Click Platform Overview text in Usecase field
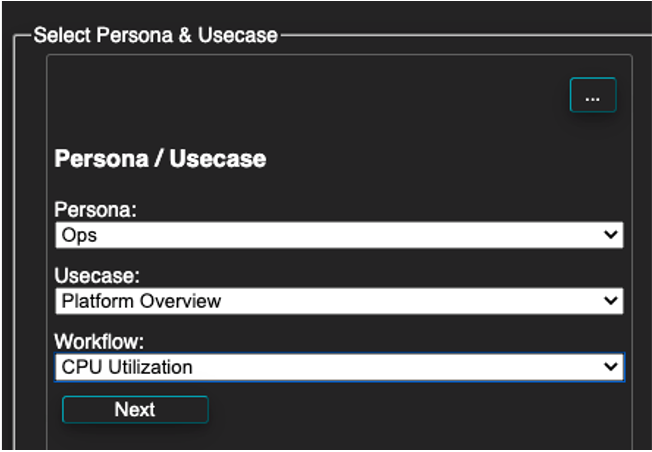 [141, 301]
